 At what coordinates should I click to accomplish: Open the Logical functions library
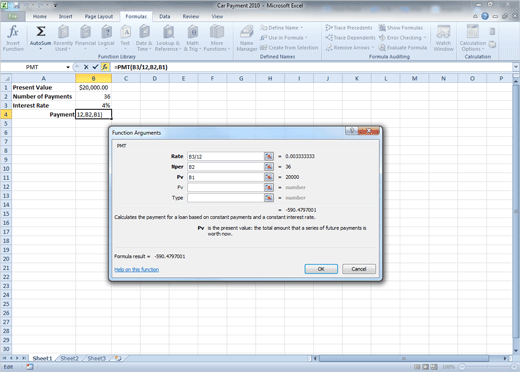coord(106,36)
